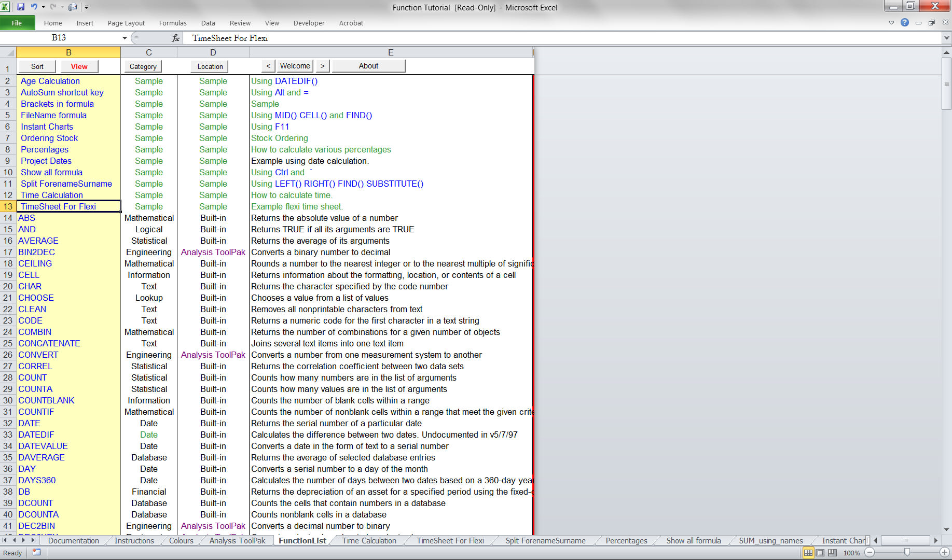The image size is (952, 560).
Task: Select column E header
Action: [391, 52]
